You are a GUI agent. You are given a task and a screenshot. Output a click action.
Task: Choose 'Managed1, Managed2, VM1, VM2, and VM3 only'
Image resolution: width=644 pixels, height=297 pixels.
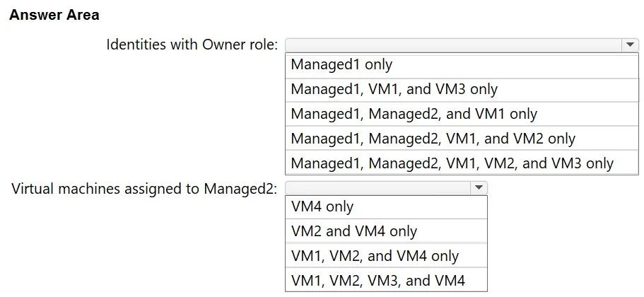point(462,163)
